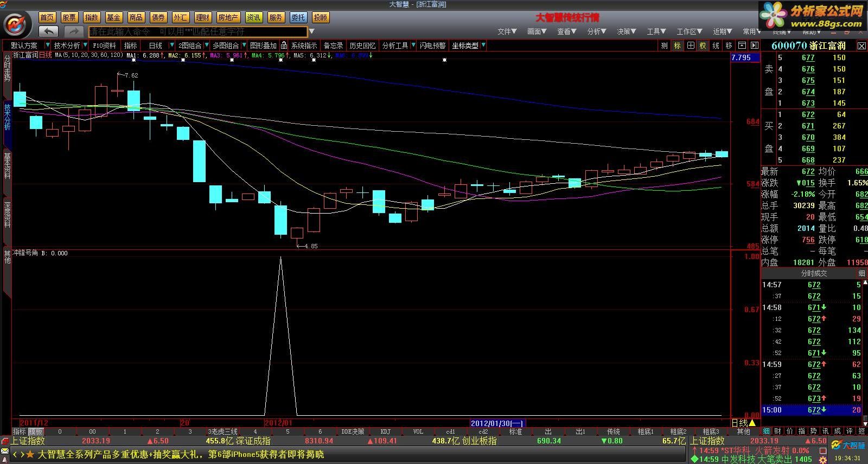Screen dimensions: 868x464
Task: Select the KDJ indicator tab
Action: [x=385, y=431]
